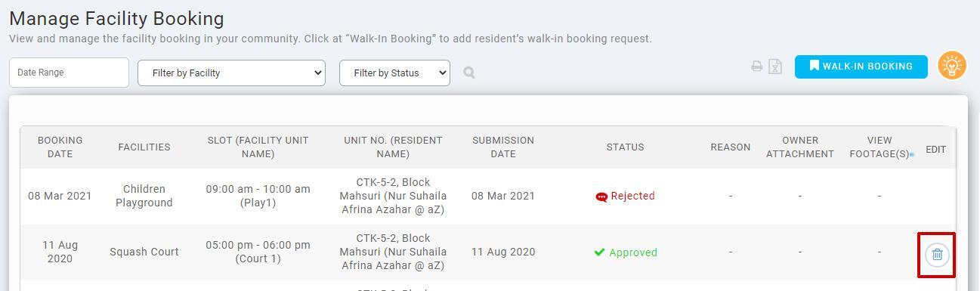Click the Squash Court facility cell
The height and width of the screenshot is (291, 980).
tap(144, 252)
